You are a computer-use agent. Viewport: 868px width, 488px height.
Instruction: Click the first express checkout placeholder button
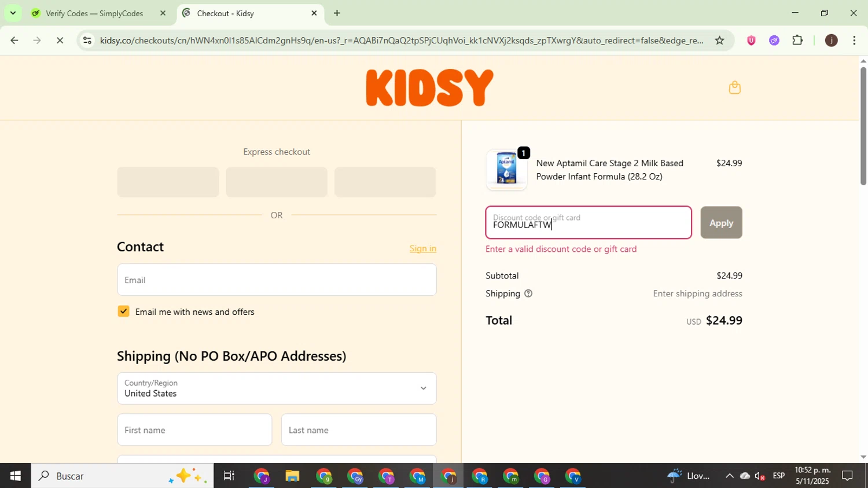[x=168, y=182]
